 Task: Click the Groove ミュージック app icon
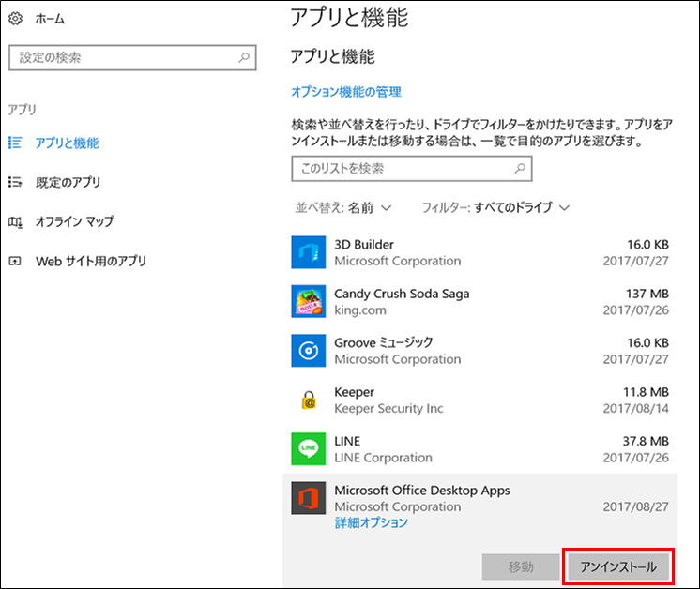click(x=309, y=351)
